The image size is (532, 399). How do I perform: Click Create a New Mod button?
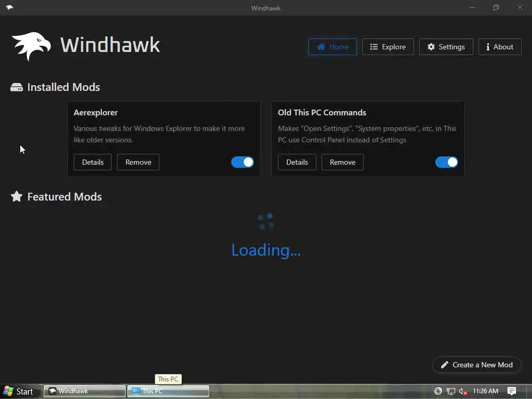(477, 365)
